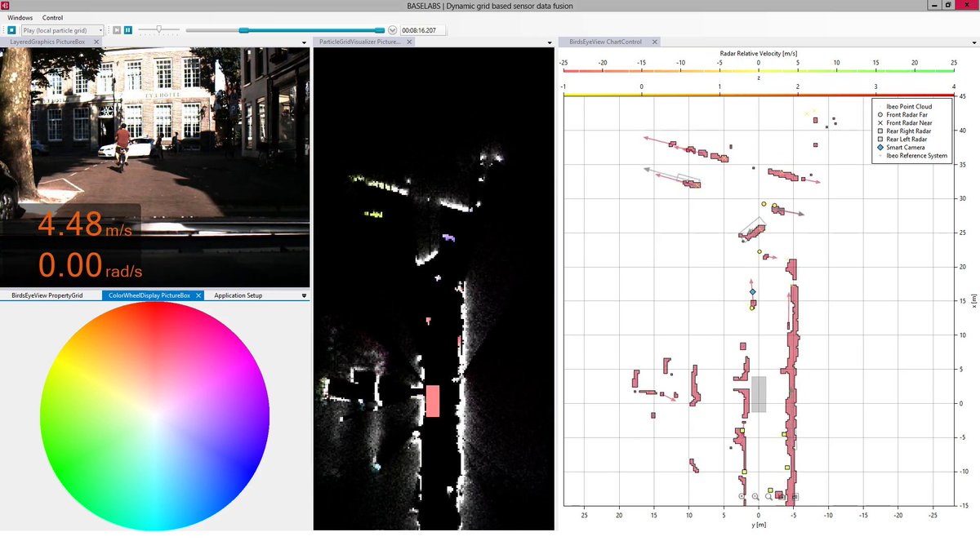
Task: Expand the ParticleGridVisualizer panel dropdown arrow
Action: [x=548, y=42]
